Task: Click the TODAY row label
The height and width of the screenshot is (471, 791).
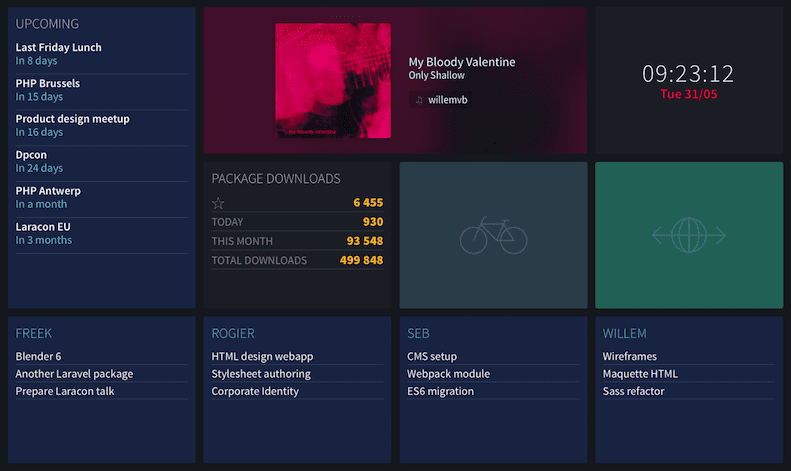Action: coord(228,222)
